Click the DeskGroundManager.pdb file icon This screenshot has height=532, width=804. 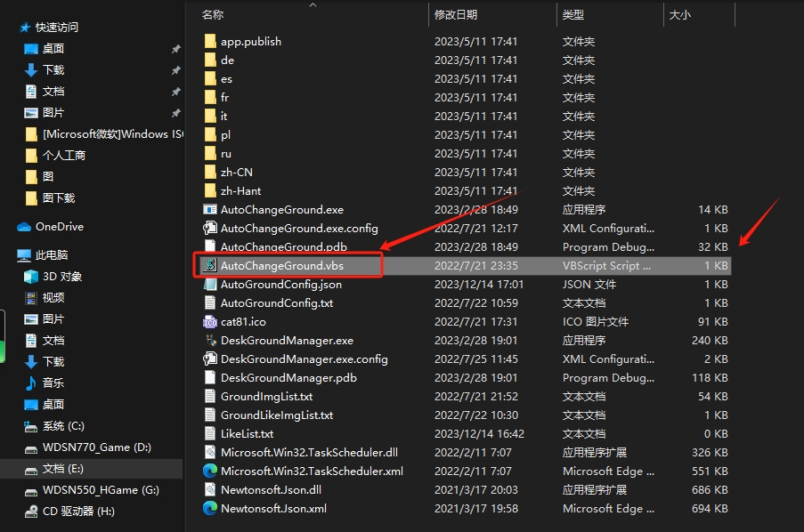pos(210,377)
